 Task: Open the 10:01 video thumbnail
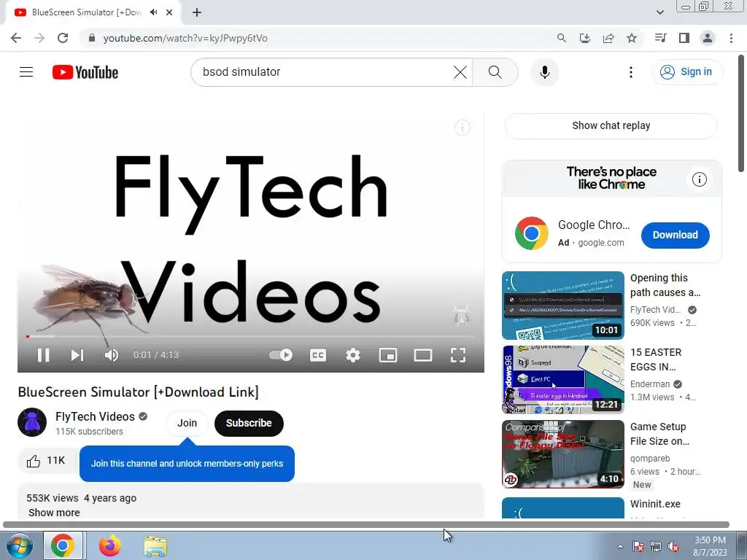coord(563,306)
